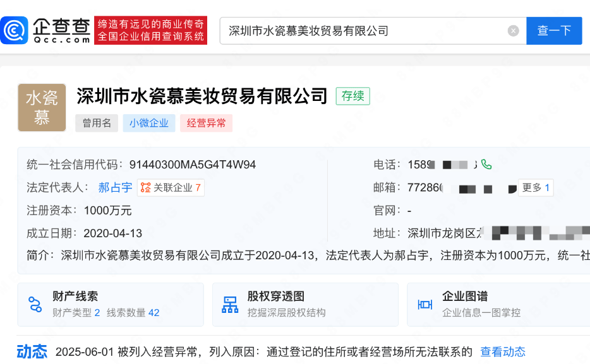
Task: Click the 股权穿透图 hierarchy icon
Action: tap(230, 305)
